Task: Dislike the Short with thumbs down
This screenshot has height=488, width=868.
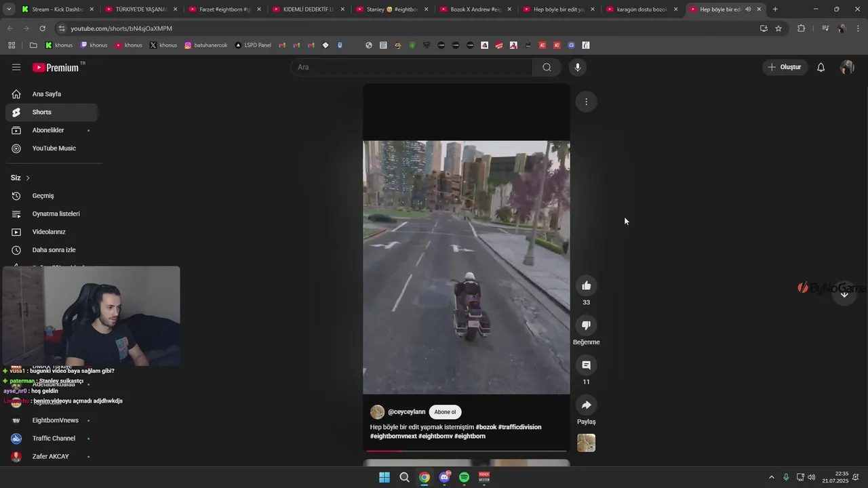Action: tap(586, 325)
